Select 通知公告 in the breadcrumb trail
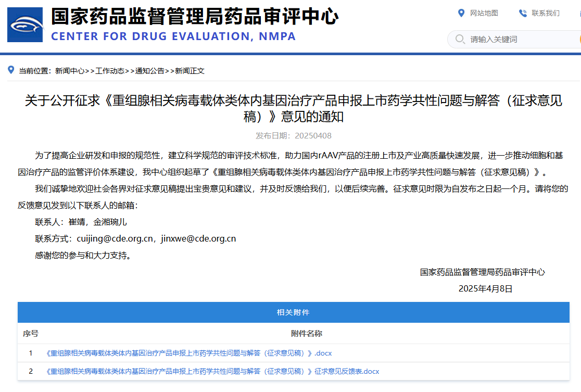This screenshot has height=392, width=581. click(149, 71)
